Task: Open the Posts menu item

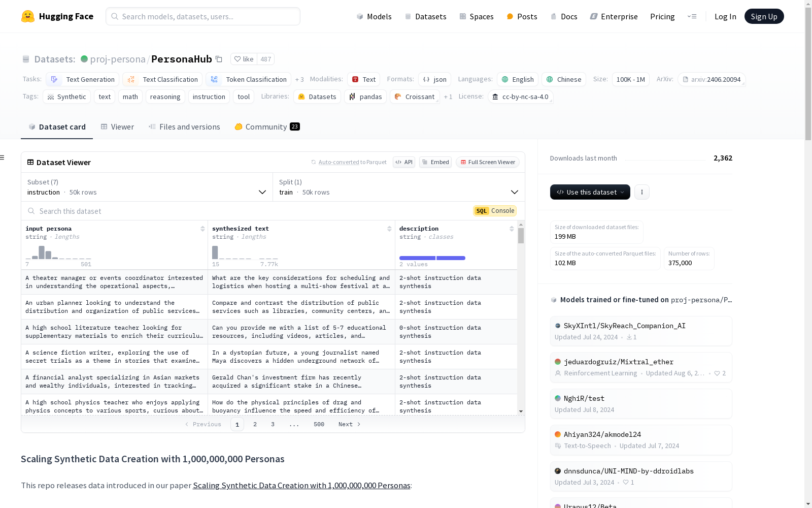Action: tap(522, 16)
